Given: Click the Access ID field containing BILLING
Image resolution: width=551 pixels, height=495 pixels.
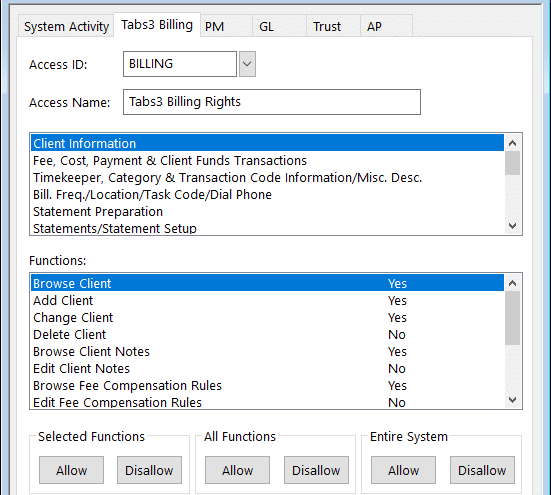Looking at the screenshot, I should tap(180, 64).
